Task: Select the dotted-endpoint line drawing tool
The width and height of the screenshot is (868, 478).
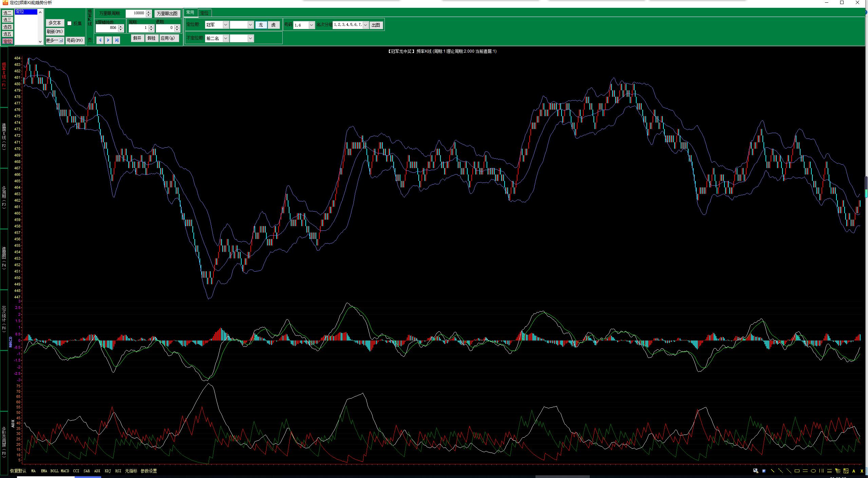Action: [x=781, y=471]
